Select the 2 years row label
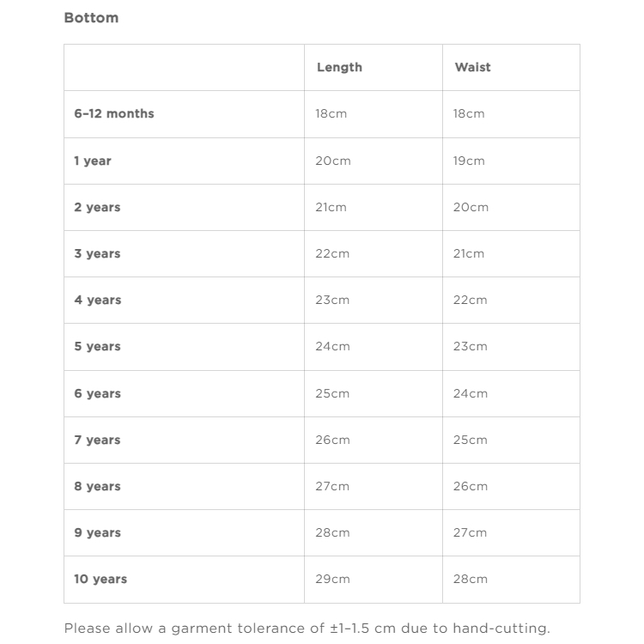Image resolution: width=644 pixels, height=644 pixels. coord(97,207)
